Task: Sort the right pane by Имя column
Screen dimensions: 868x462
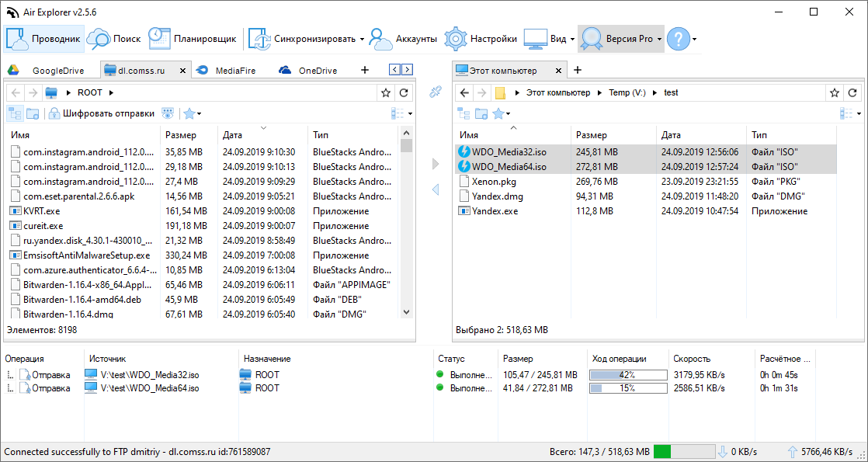Action: click(x=512, y=134)
